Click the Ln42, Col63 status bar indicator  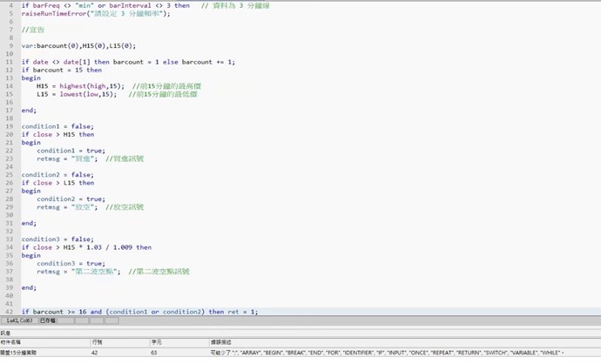pos(20,320)
